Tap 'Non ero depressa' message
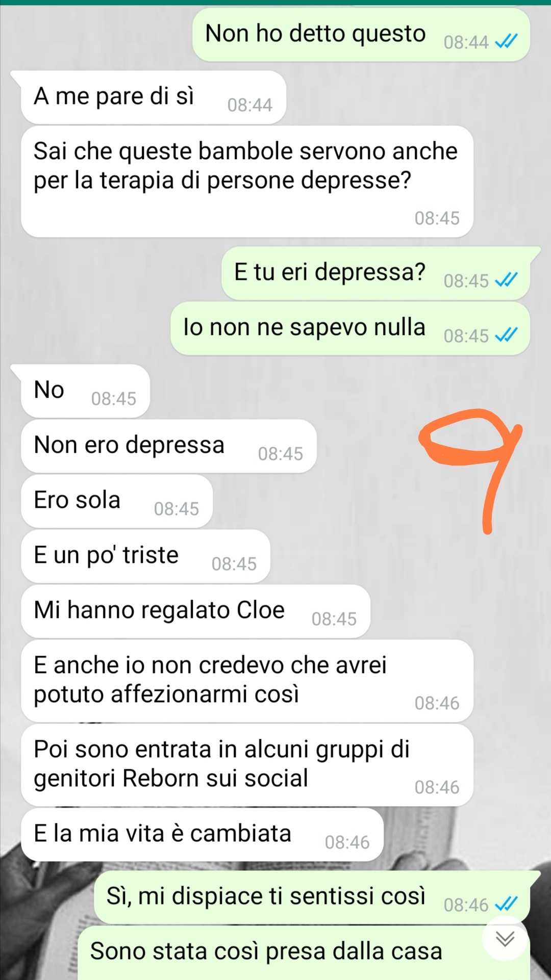Screen dimensions: 551x980 [168, 446]
